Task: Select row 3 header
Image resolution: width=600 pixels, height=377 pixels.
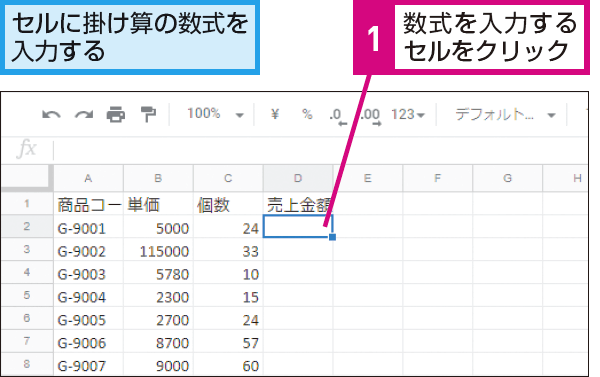Action: (27, 249)
